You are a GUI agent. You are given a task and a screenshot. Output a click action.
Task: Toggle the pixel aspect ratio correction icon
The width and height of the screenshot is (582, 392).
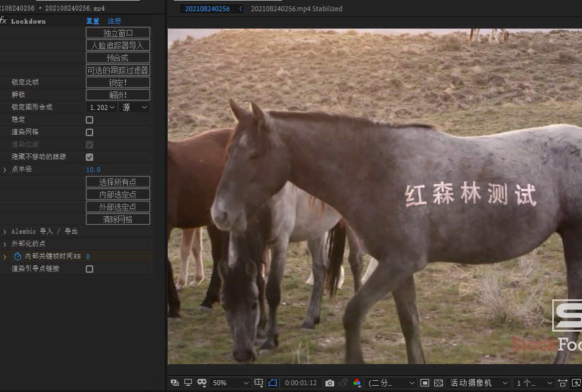tap(563, 383)
